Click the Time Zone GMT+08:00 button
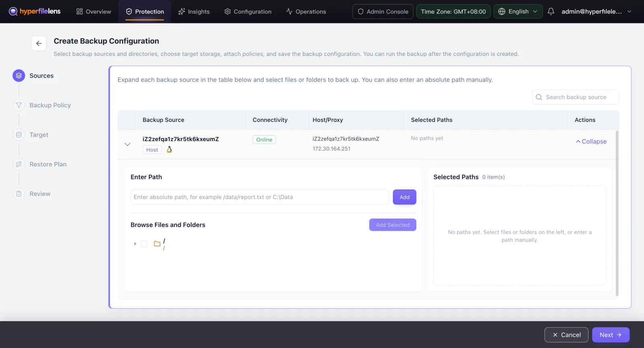The image size is (644, 348). tap(453, 11)
